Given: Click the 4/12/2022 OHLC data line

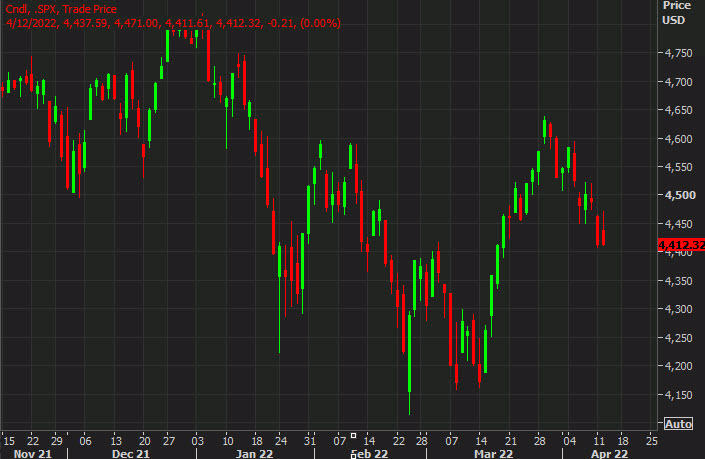Looking at the screenshot, I should pyautogui.click(x=173, y=23).
